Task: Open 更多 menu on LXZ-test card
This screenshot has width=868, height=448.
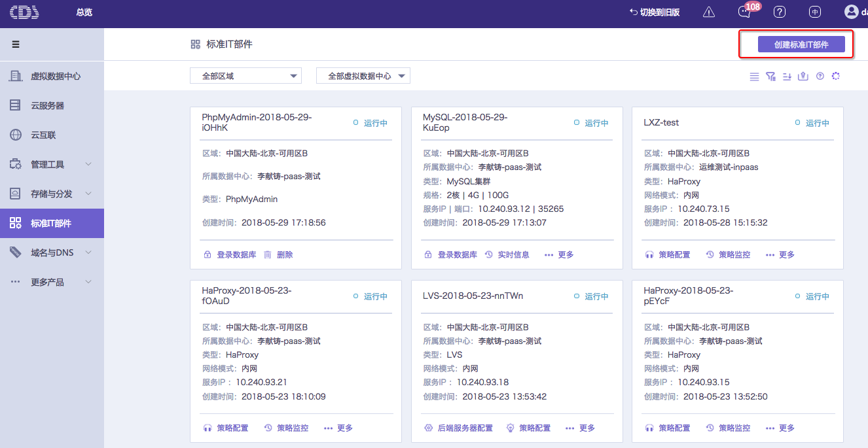Action: click(x=780, y=254)
